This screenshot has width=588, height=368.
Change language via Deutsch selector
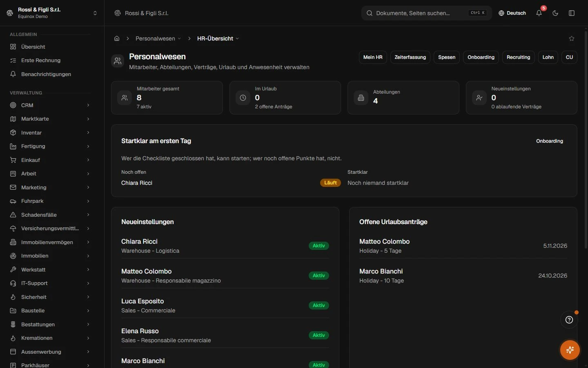(512, 13)
